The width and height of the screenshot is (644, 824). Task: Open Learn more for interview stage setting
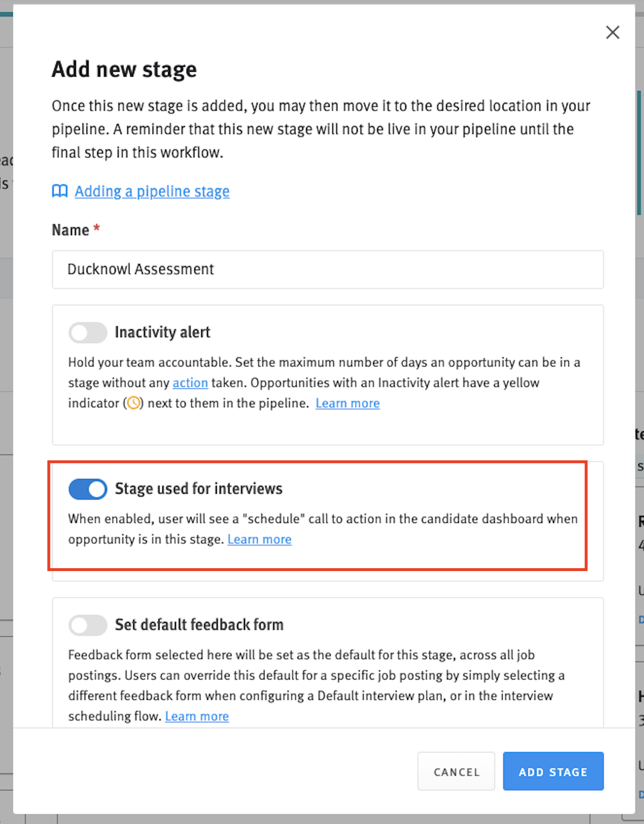click(x=259, y=539)
